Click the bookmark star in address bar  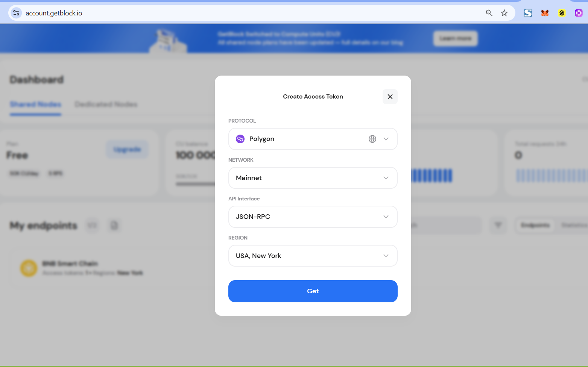(504, 12)
